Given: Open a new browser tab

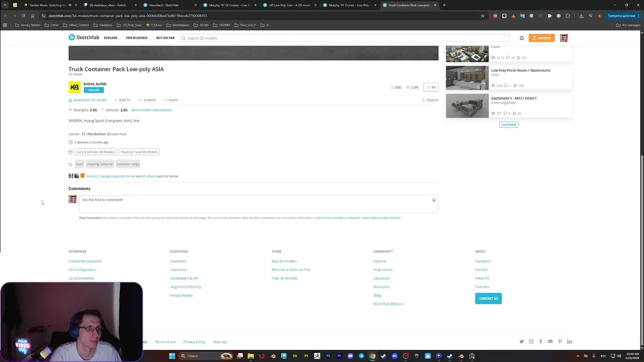Looking at the screenshot, I should [444, 5].
